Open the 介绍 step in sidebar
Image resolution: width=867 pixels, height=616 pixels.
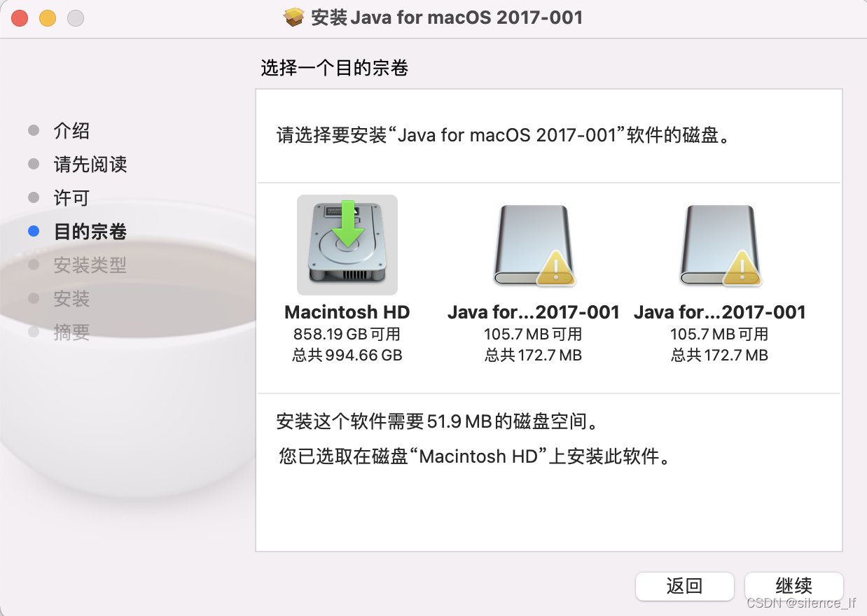click(72, 131)
